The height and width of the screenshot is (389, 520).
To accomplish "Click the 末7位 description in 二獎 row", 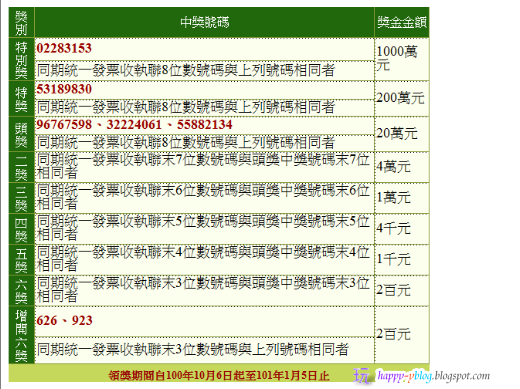I will [x=203, y=166].
